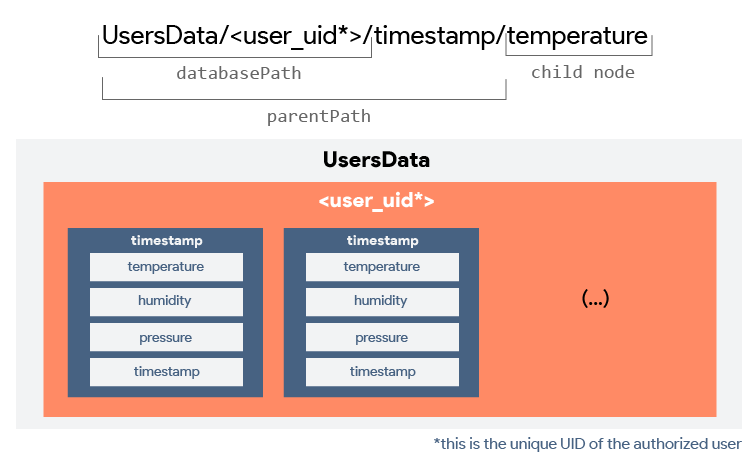Pick pressure in the right timestamp block

(382, 337)
